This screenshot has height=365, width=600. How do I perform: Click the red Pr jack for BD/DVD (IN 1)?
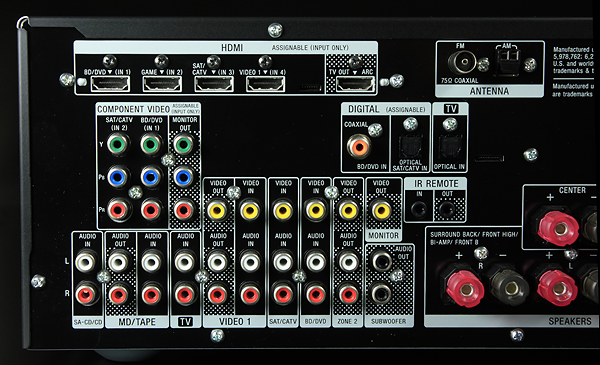151,210
